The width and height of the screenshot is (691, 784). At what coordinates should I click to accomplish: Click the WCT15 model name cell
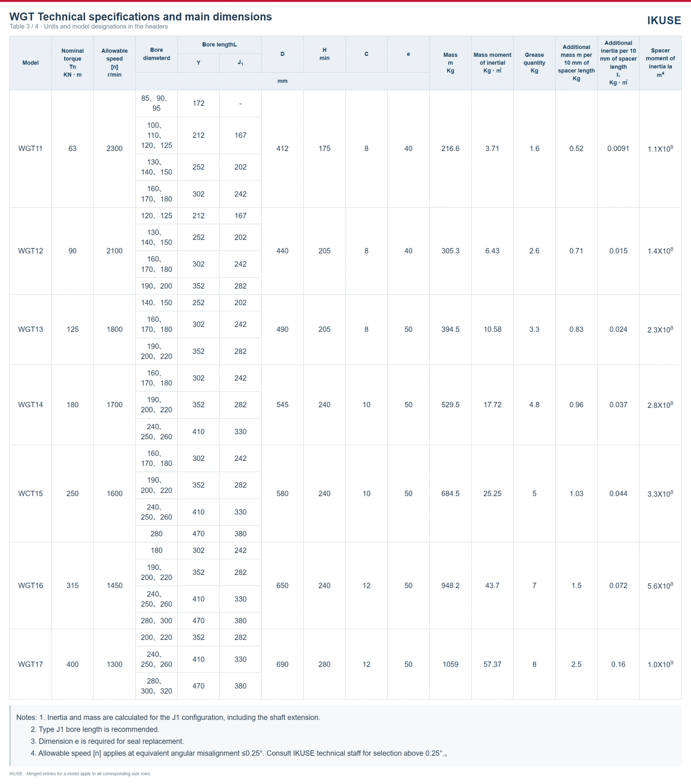(x=30, y=494)
